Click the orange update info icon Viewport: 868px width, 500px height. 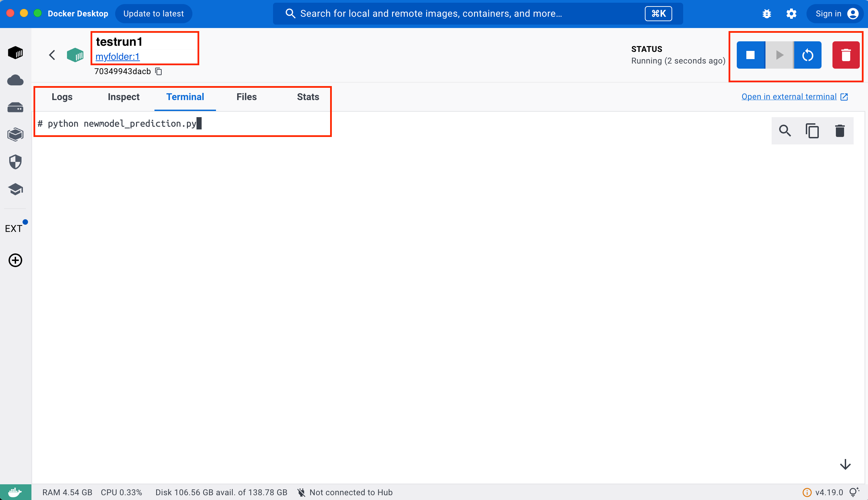(807, 492)
